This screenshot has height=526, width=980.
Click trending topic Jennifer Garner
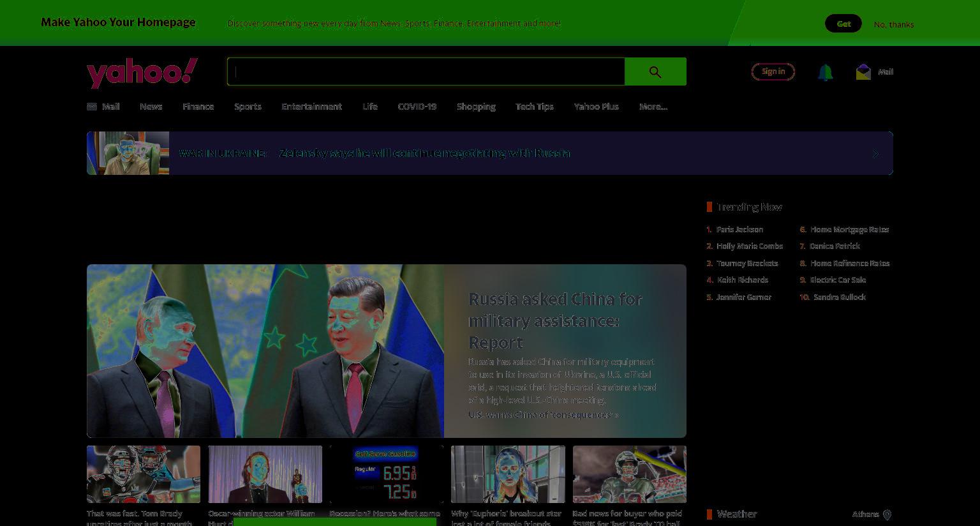coord(744,297)
